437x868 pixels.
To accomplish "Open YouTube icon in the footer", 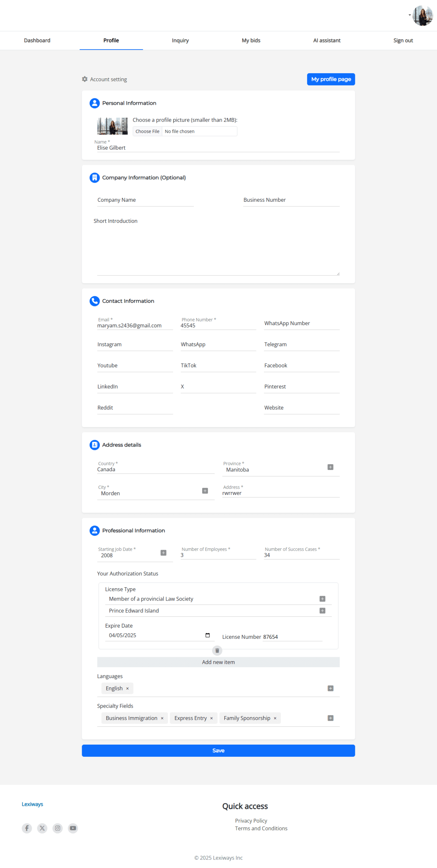I will (x=73, y=828).
